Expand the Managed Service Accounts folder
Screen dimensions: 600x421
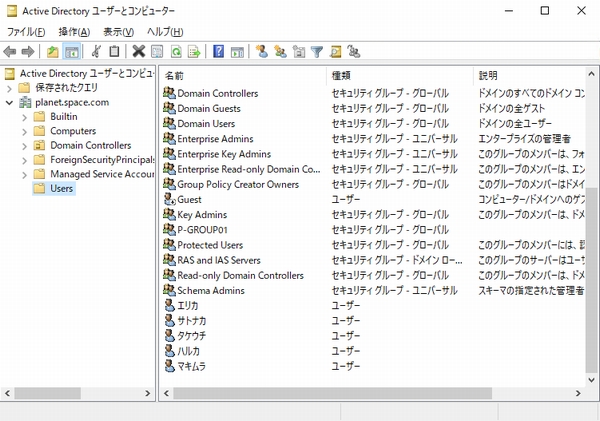pyautogui.click(x=24, y=175)
